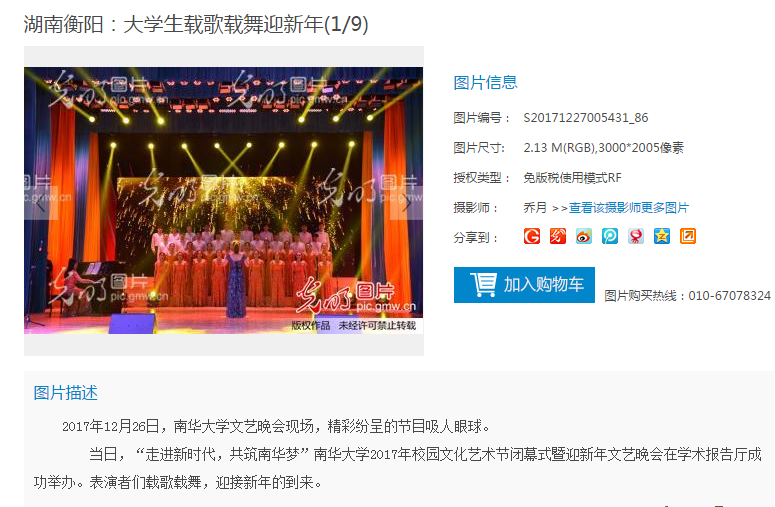
Task: Click the photographer name 乔月
Action: click(x=535, y=208)
